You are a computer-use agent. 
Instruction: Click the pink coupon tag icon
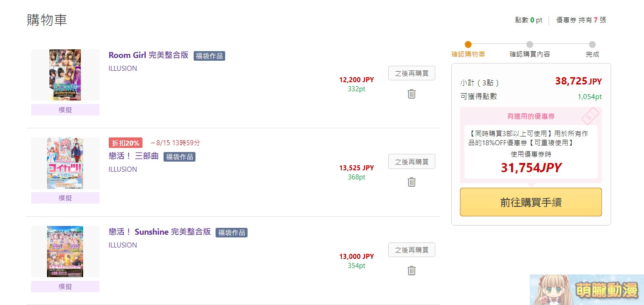pyautogui.click(x=590, y=116)
